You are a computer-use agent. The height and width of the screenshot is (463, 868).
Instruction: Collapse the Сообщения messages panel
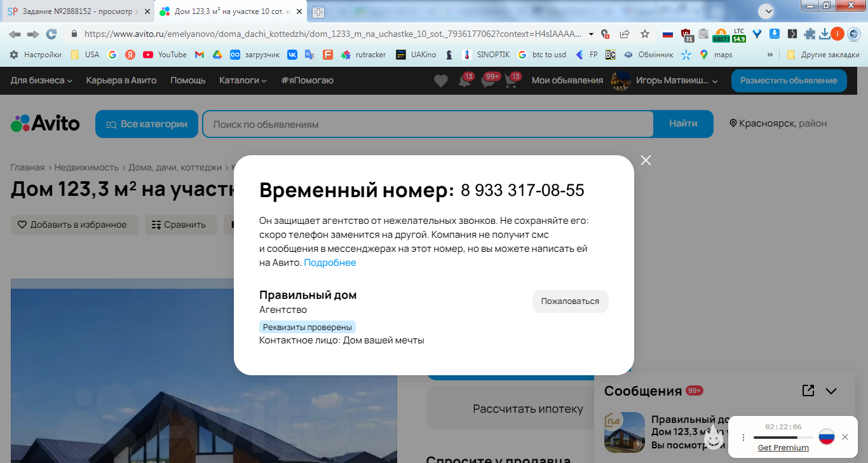pos(831,391)
